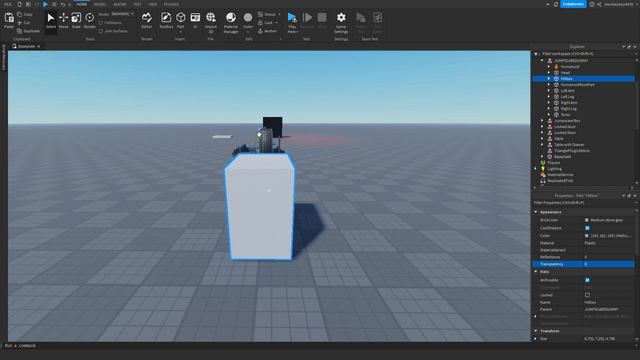Viewport: 640px width, 360px height.
Task: Open the Mode Geometric dropdown
Action: tap(122, 14)
